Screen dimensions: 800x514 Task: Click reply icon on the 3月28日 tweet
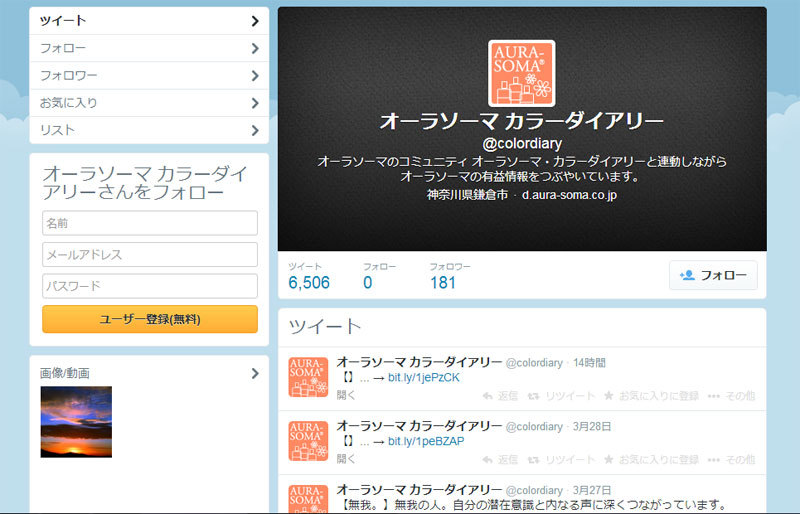click(x=488, y=460)
